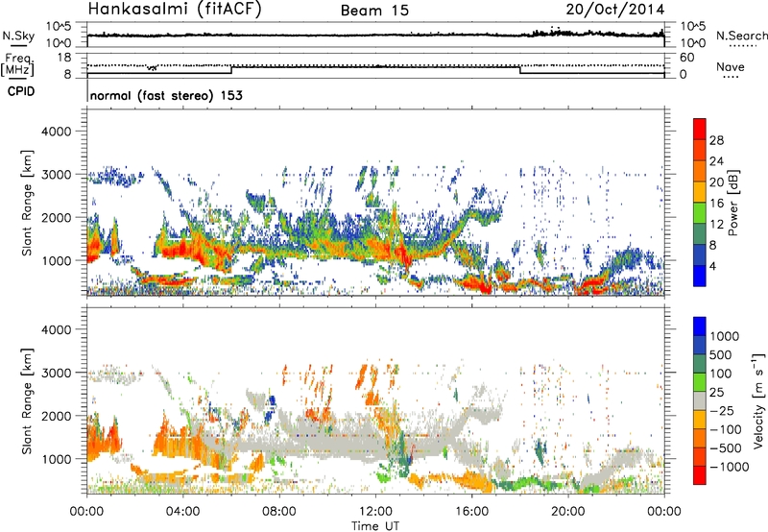Screen dimensions: 768x532
Task: Click the dotted line sample under Nave
Action: [x=731, y=78]
